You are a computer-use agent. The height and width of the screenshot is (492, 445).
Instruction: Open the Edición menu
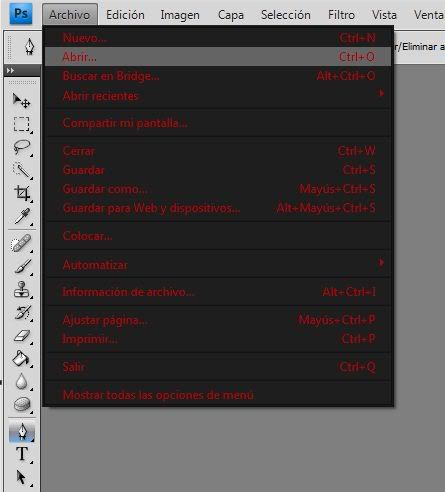pos(125,15)
